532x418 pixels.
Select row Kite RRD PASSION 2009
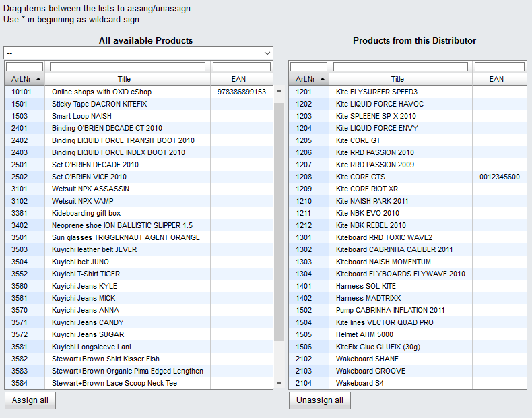click(408, 165)
